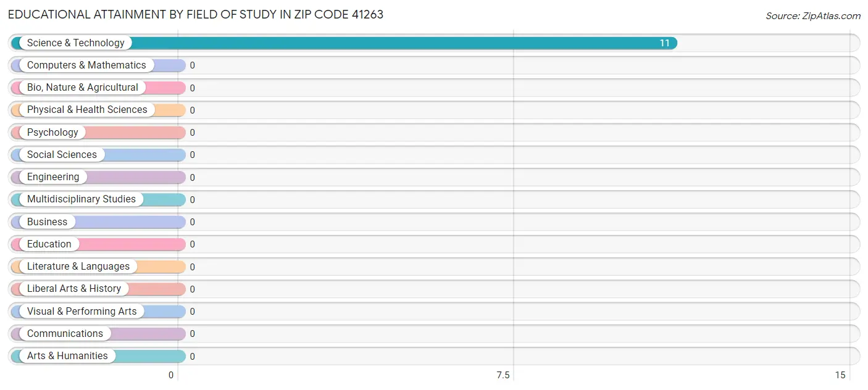The height and width of the screenshot is (390, 868).
Task: Click the Literature & Languages label
Action: pos(78,266)
